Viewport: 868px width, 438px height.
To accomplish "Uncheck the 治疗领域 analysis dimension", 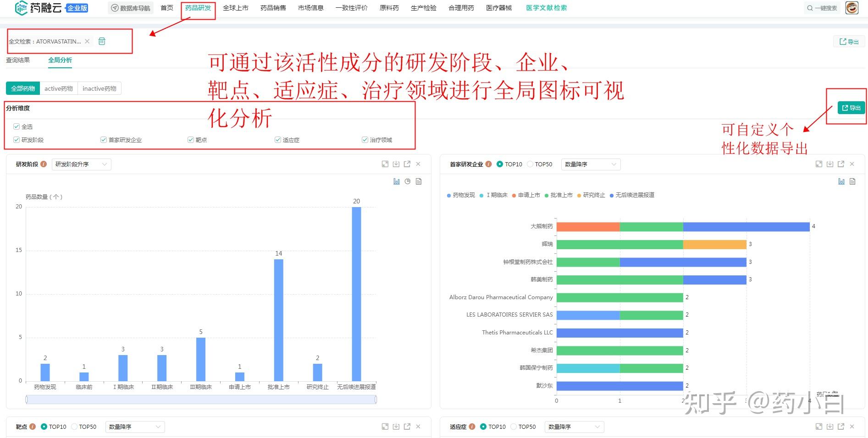I will pos(365,140).
